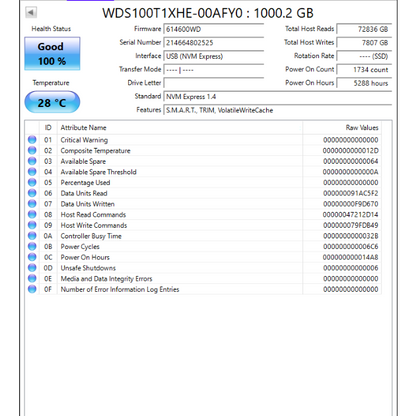Click raw value 0000000F9D670

click(x=350, y=204)
